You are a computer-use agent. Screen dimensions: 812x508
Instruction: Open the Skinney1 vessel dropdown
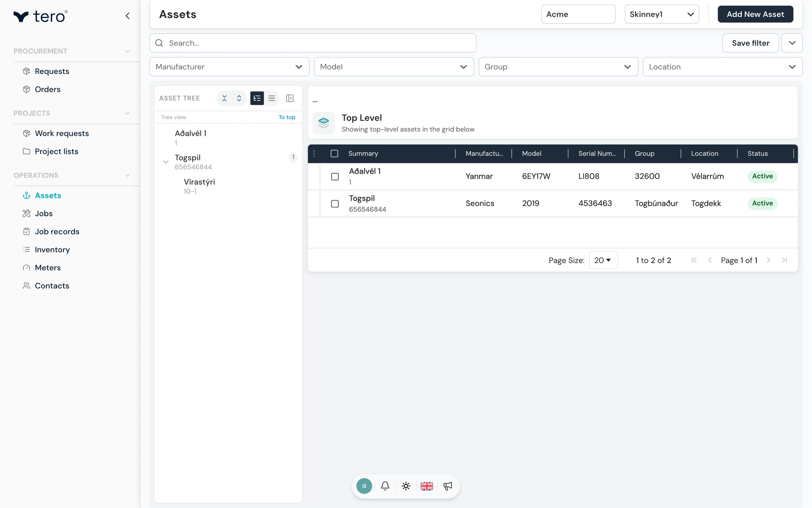pos(662,14)
